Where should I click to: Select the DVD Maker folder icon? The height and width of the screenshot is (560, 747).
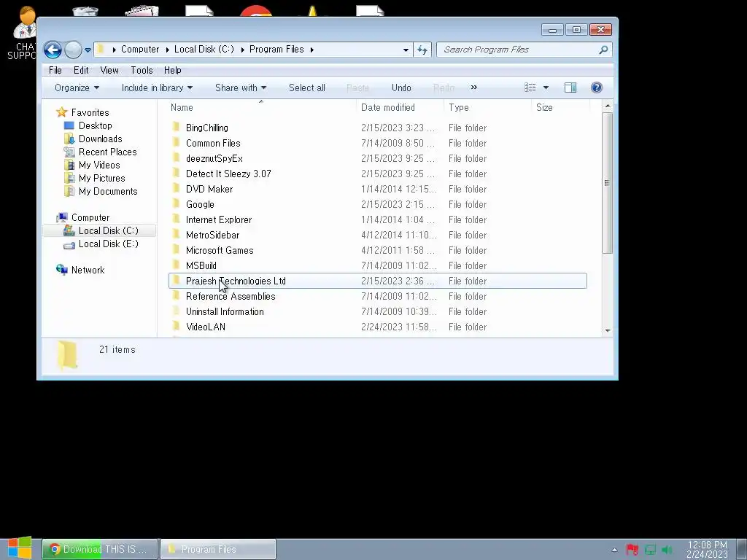click(177, 188)
